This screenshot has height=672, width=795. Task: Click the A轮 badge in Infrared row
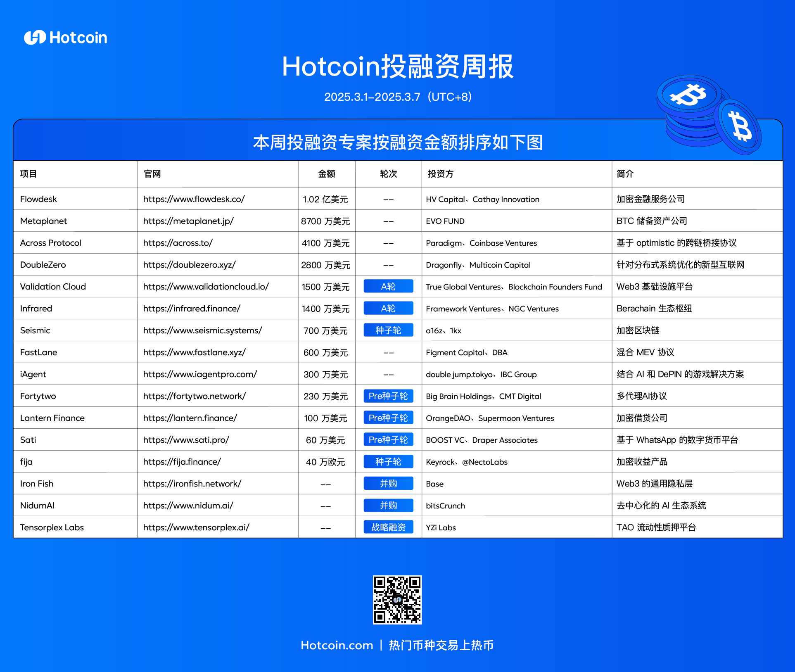point(388,309)
